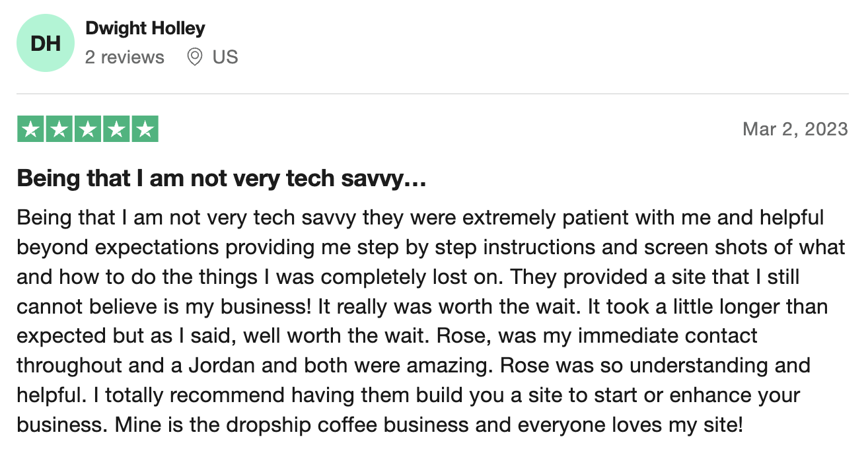The image size is (868, 449).
Task: Click the Mar 2, 2023 review date
Action: point(795,129)
